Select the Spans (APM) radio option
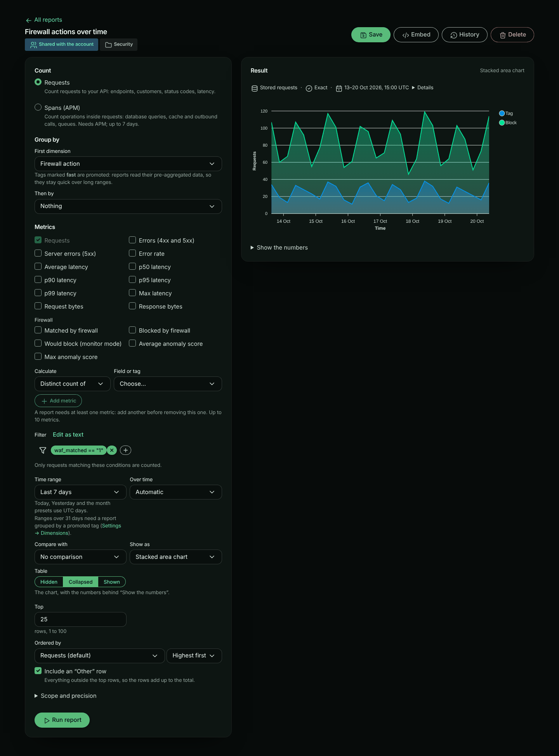The height and width of the screenshot is (756, 559). click(38, 107)
